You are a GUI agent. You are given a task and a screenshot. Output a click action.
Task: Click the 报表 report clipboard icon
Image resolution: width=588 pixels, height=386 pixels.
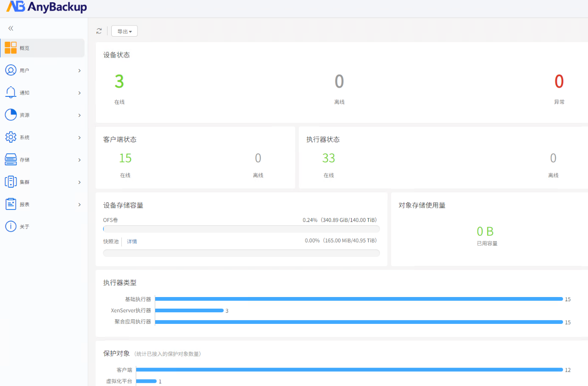[11, 204]
